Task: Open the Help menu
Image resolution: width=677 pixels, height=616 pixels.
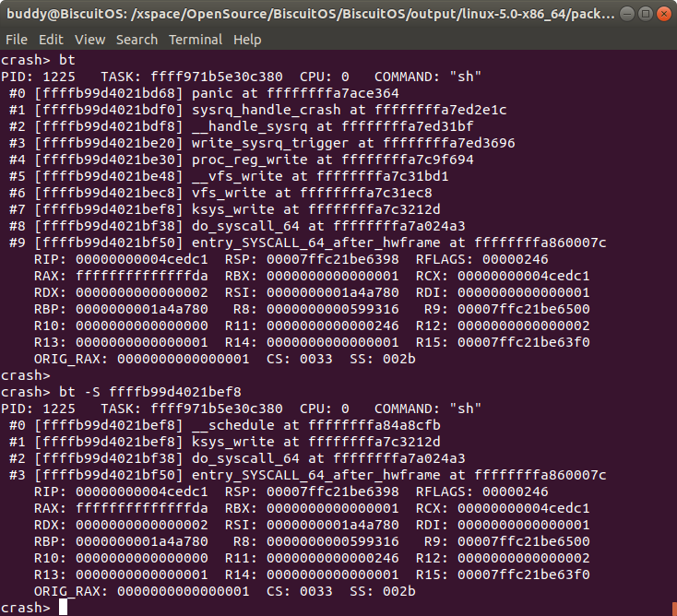Action: [x=247, y=40]
